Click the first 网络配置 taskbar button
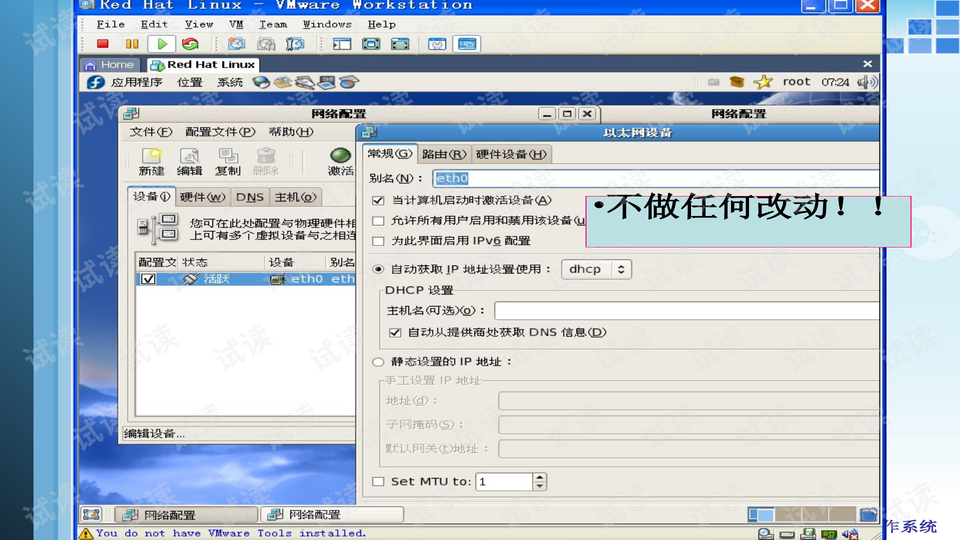The width and height of the screenshot is (960, 540). point(187,515)
